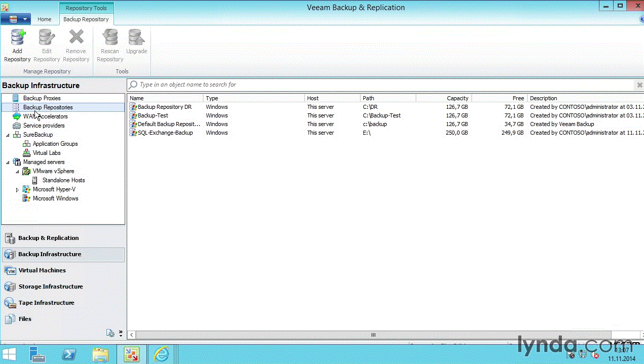644x364 pixels.
Task: Open Server Manager from the taskbar
Action: tap(37, 354)
